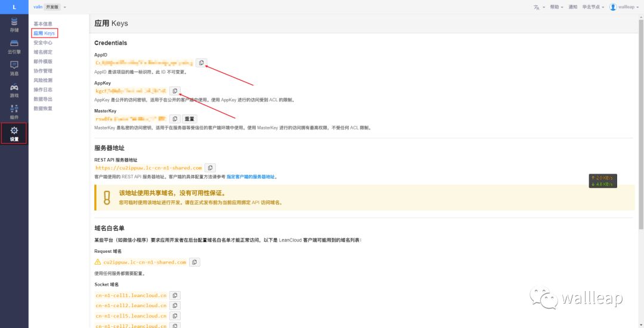Open the 云引擎 cloud engine section
Image resolution: width=644 pixels, height=328 pixels.
coord(14,47)
